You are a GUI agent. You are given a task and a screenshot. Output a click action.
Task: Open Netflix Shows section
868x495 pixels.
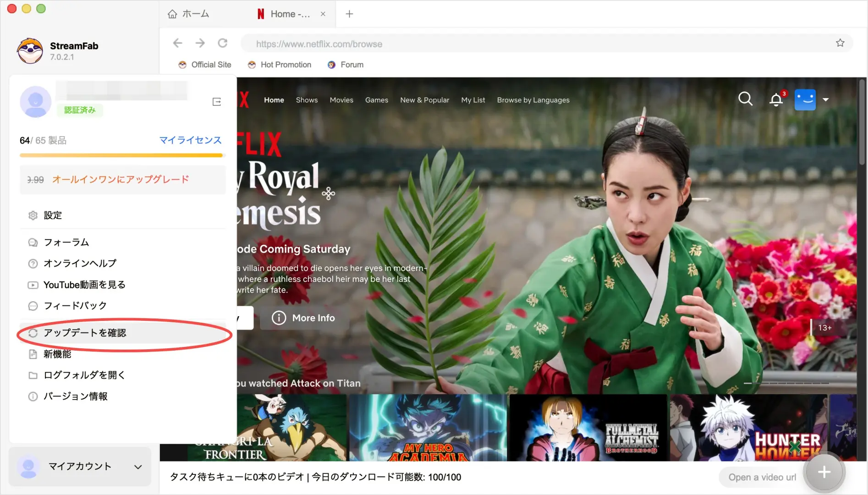point(307,100)
